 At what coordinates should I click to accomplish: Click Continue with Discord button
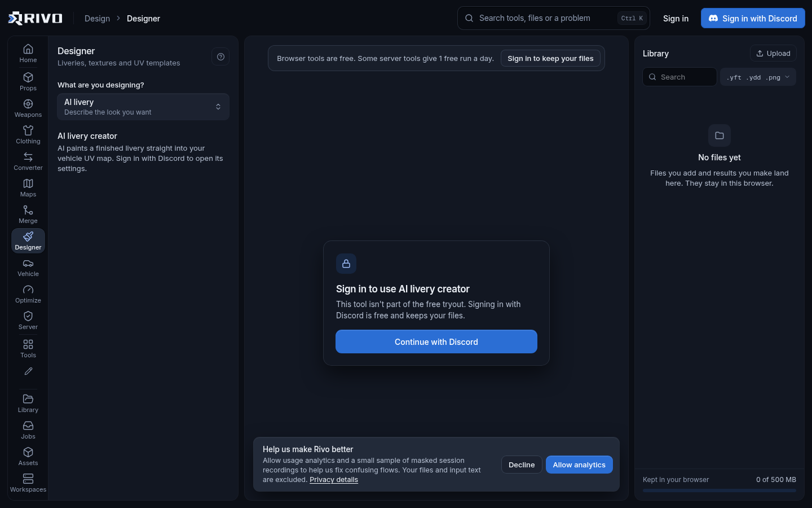pos(436,341)
